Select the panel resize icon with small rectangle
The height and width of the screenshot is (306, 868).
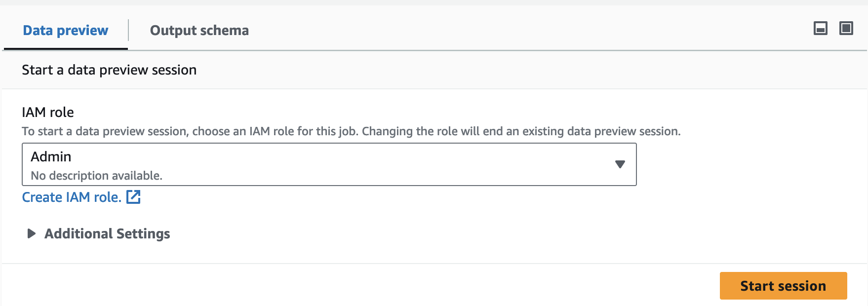[x=821, y=28]
